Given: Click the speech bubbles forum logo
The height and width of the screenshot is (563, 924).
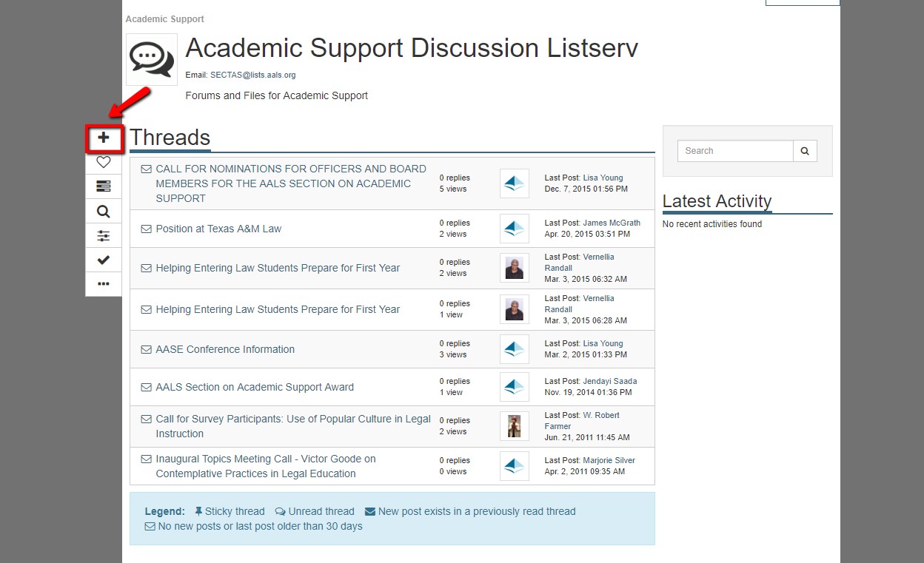Looking at the screenshot, I should (x=152, y=59).
